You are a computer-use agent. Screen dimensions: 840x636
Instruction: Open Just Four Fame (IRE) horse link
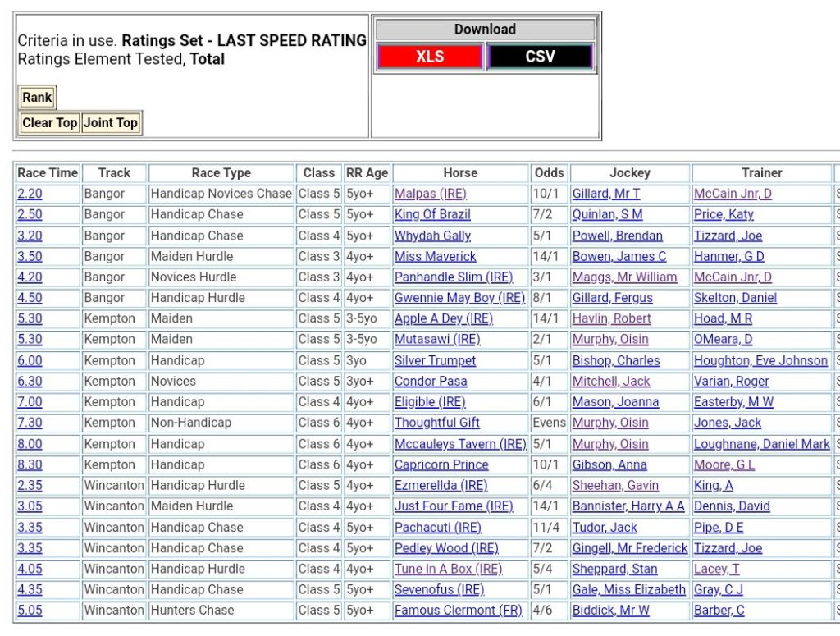[x=453, y=506]
